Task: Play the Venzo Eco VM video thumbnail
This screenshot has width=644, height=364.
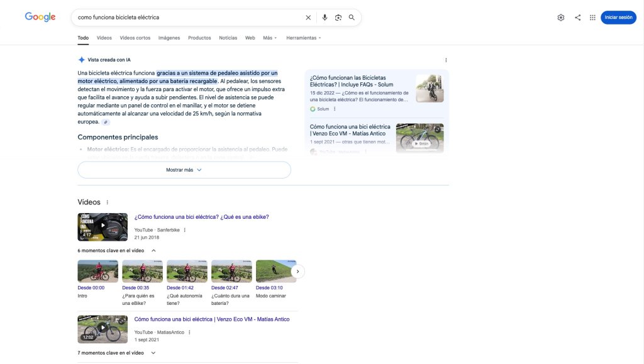Action: (103, 329)
